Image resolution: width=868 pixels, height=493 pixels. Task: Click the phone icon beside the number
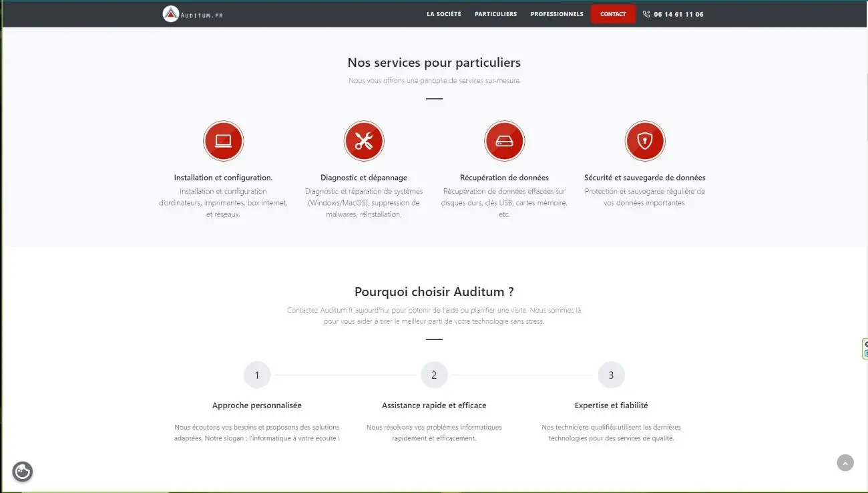(646, 14)
